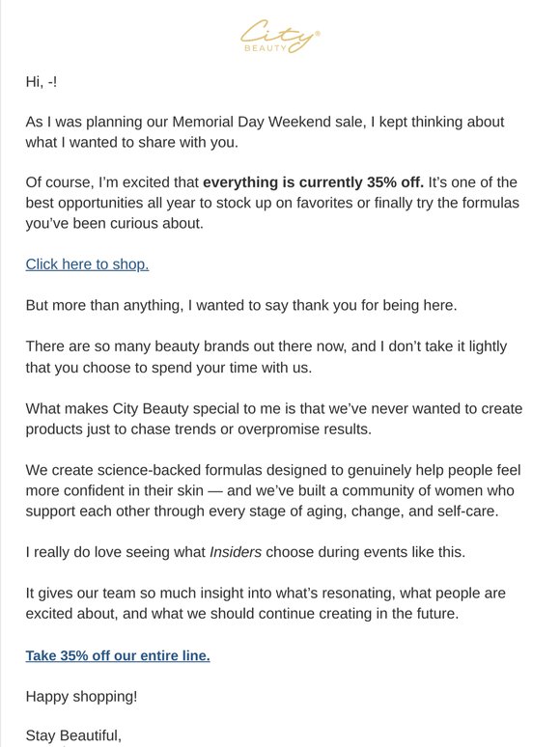Click the words "Memorial Day Weekend sale"

266,122
